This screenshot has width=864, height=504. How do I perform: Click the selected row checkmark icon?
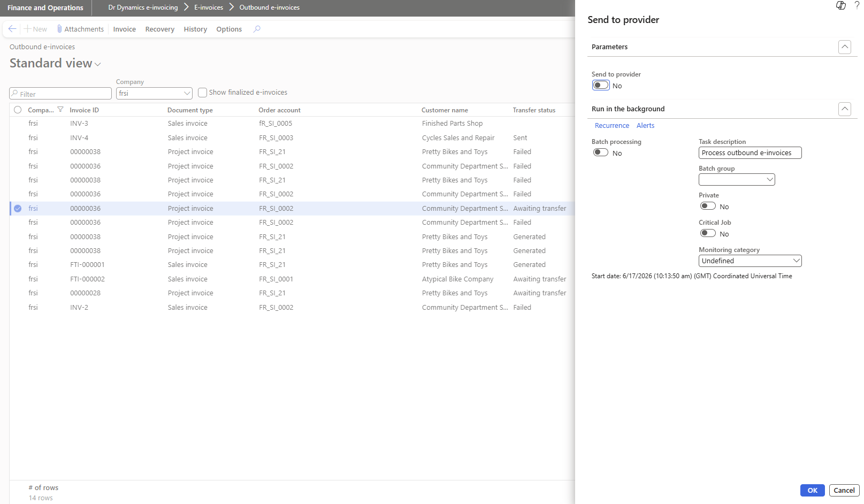[x=18, y=209]
